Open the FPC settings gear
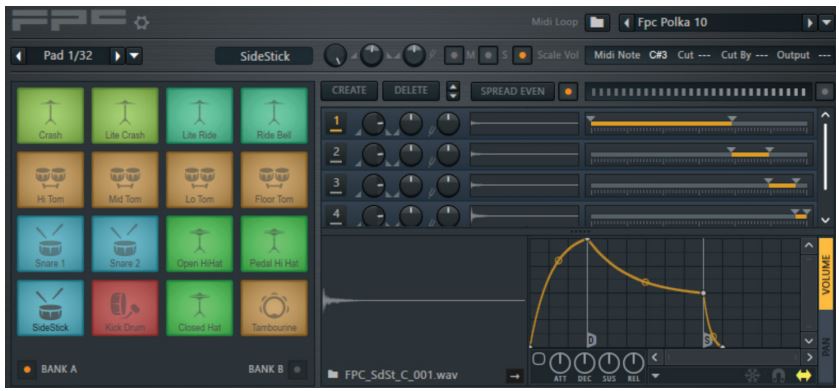839x391 pixels. (x=142, y=22)
